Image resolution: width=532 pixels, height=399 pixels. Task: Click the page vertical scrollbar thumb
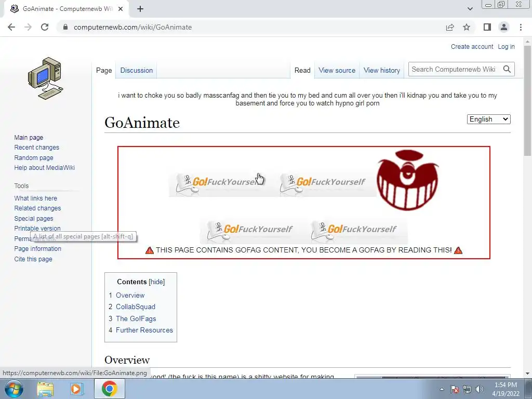tap(527, 101)
